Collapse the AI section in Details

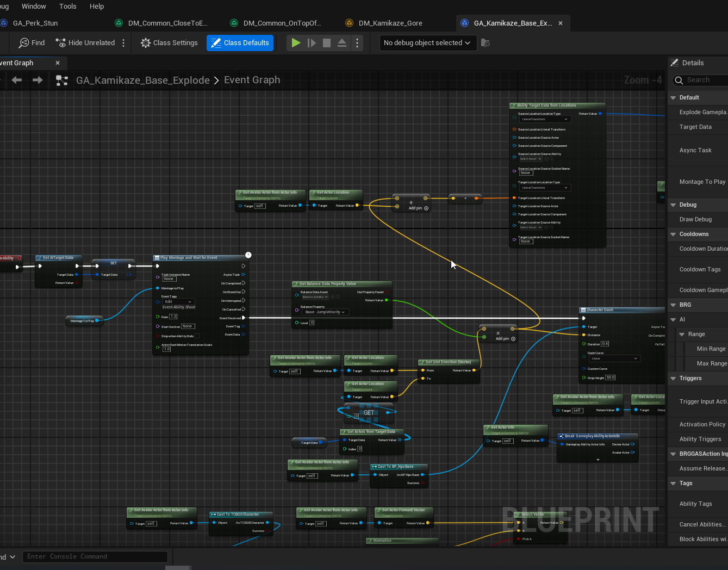click(x=674, y=320)
